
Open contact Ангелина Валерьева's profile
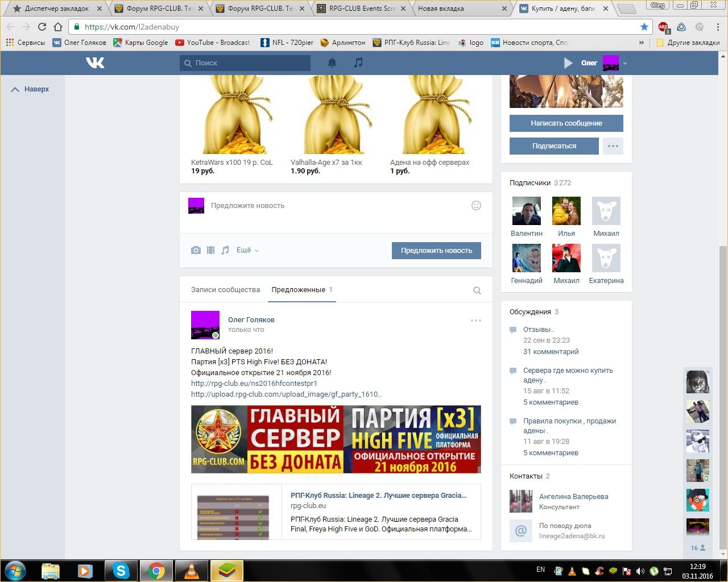coord(573,497)
